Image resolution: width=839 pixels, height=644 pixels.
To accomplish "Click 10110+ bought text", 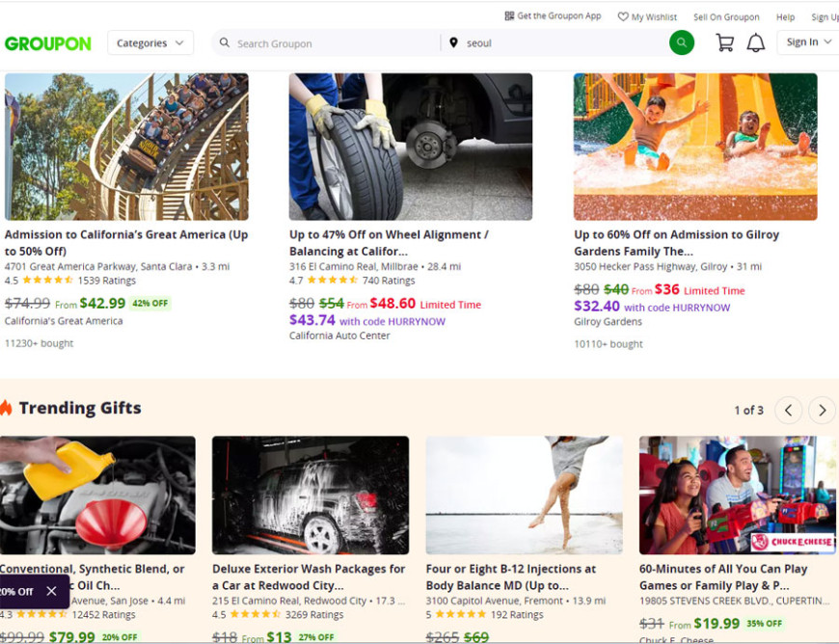I will (609, 344).
